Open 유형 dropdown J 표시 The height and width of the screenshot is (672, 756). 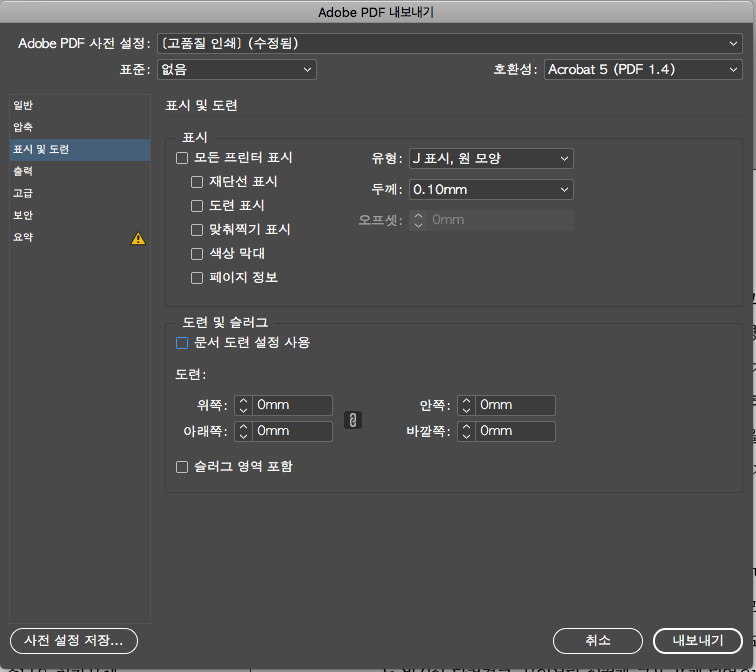pos(491,159)
